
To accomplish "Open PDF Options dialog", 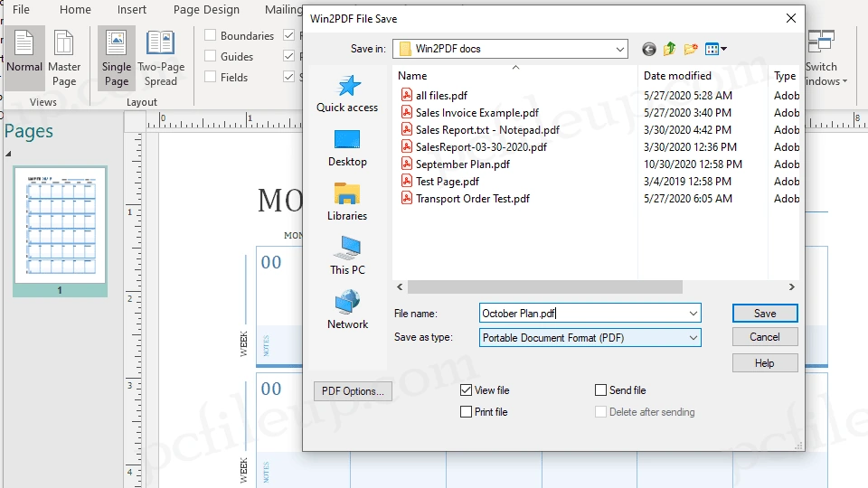I will 353,391.
